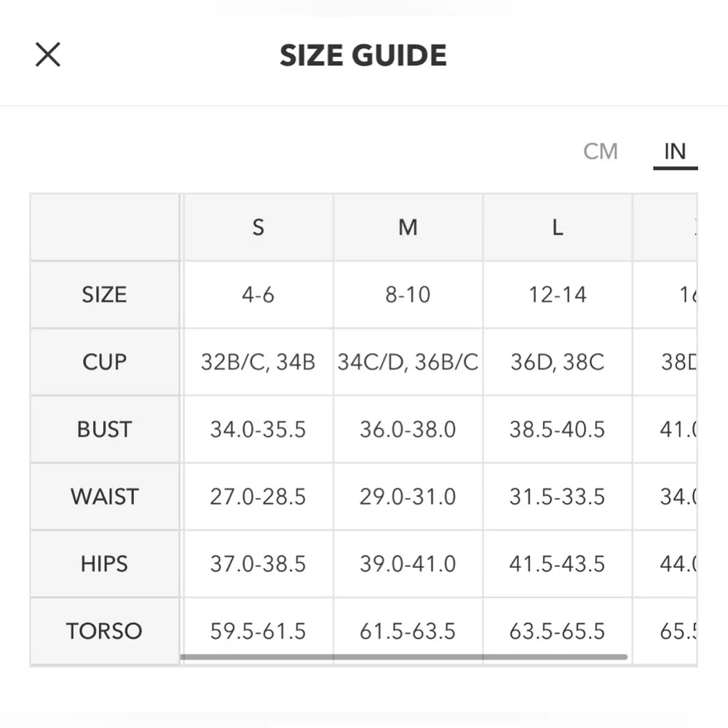Click the TORSO row label
Viewport: 728px width, 728px height.
(104, 630)
